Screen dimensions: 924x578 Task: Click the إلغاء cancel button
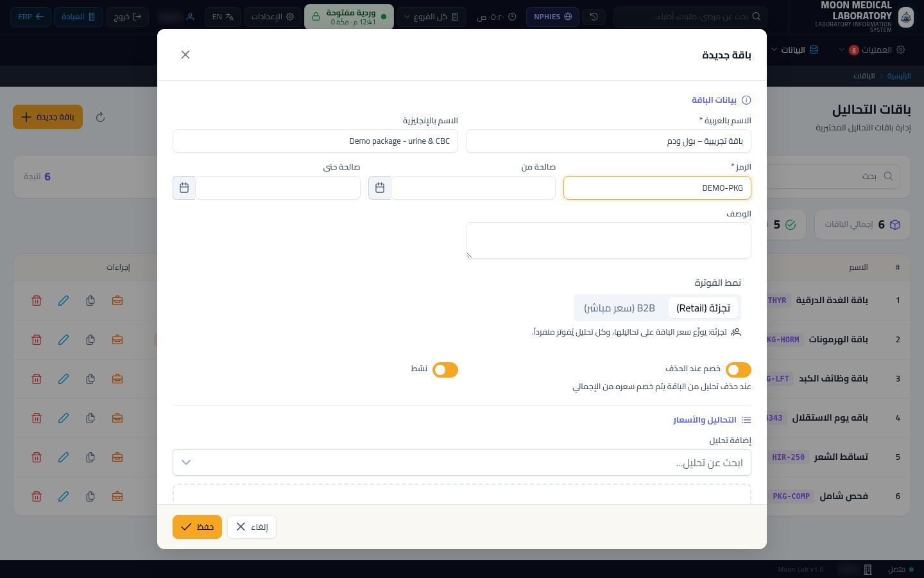tap(252, 527)
